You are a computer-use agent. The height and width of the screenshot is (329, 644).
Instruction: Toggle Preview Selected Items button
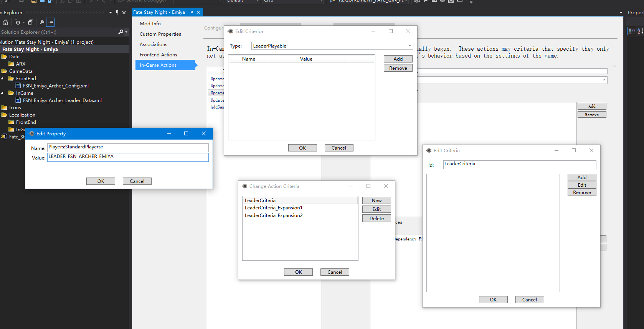[50, 22]
